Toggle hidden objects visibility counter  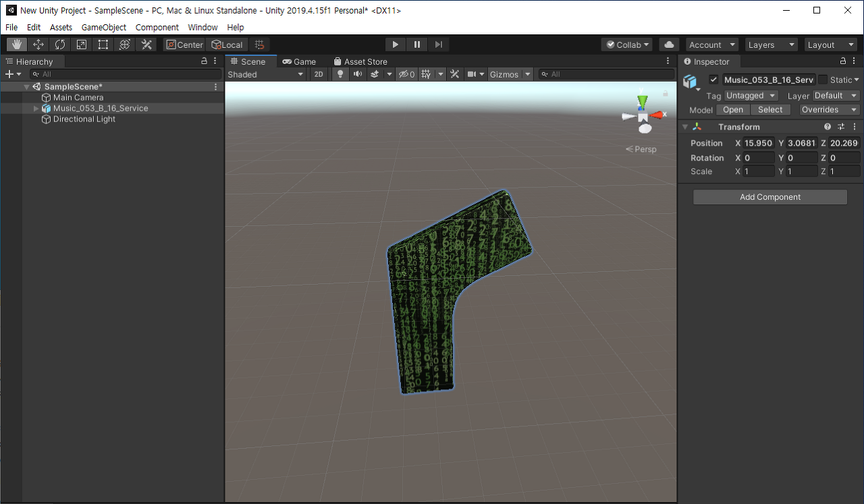tap(407, 74)
